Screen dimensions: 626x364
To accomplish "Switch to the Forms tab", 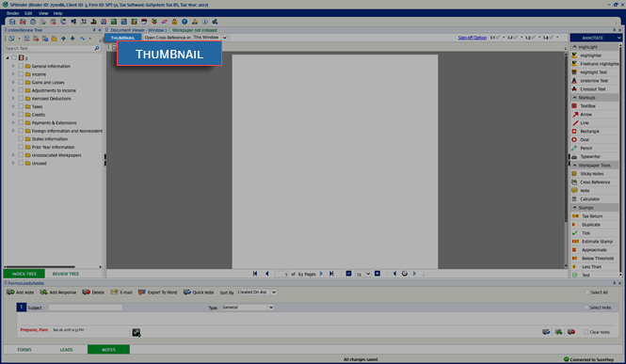I will click(x=24, y=350).
